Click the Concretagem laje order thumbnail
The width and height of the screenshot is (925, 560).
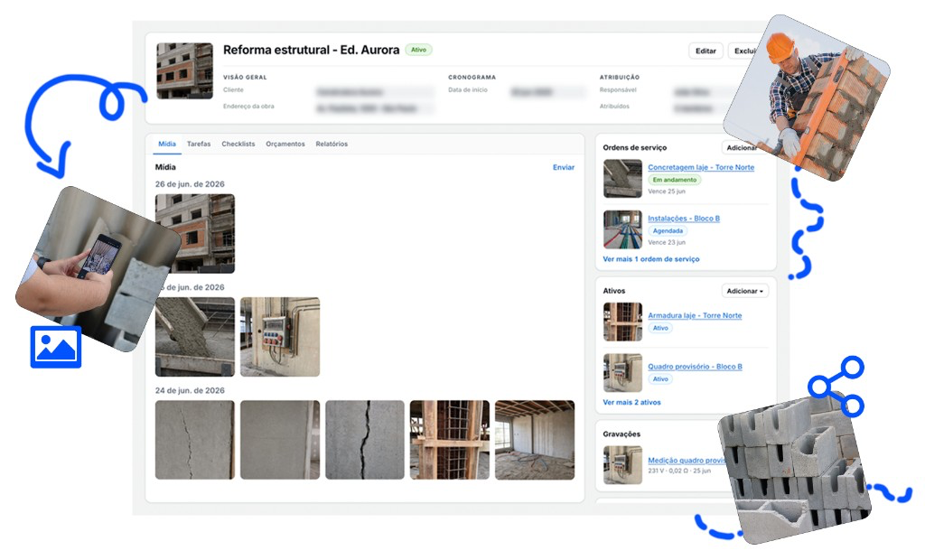click(622, 179)
